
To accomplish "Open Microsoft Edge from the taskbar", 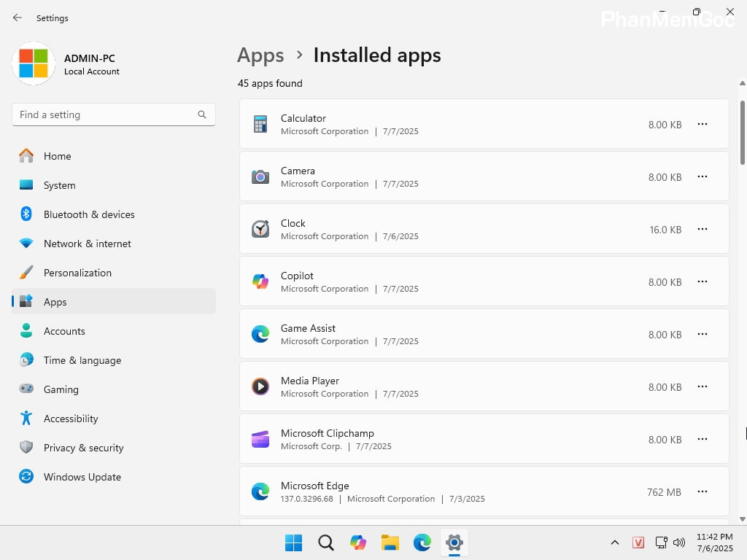I will 422,542.
